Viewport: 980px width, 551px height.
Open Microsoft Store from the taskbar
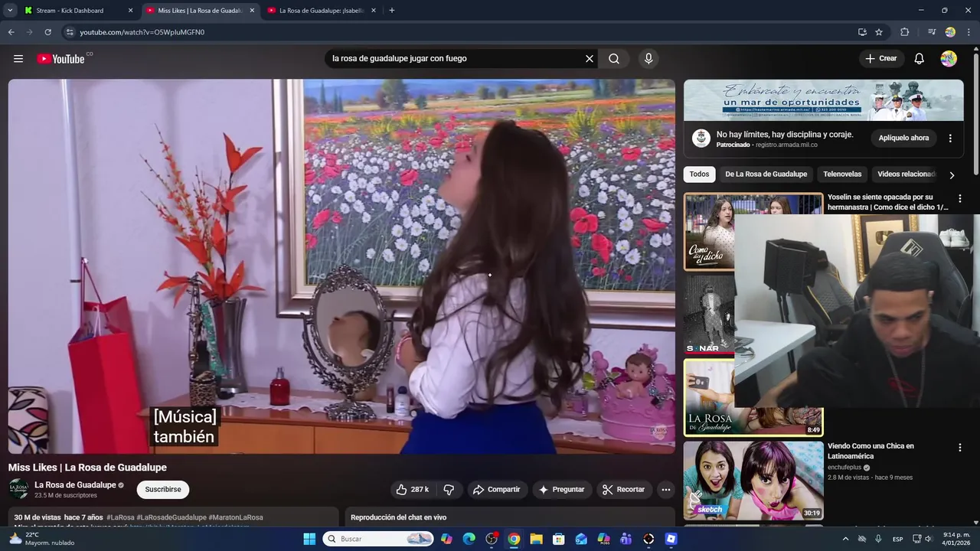pos(558,540)
